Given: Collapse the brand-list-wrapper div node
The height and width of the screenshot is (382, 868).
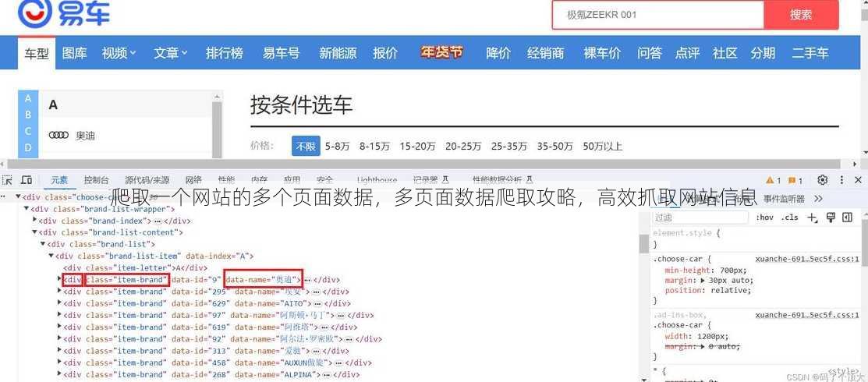Looking at the screenshot, I should (26, 209).
